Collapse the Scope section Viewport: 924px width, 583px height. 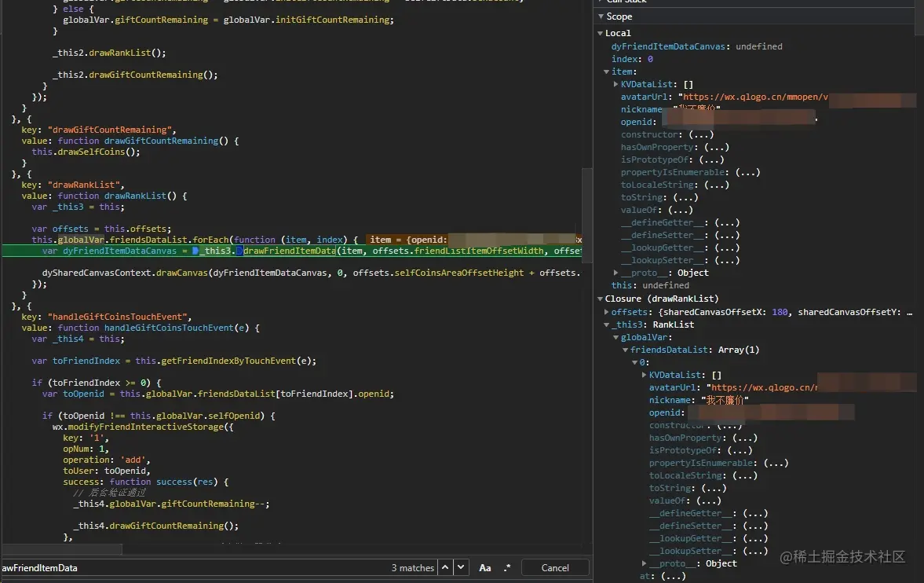601,16
